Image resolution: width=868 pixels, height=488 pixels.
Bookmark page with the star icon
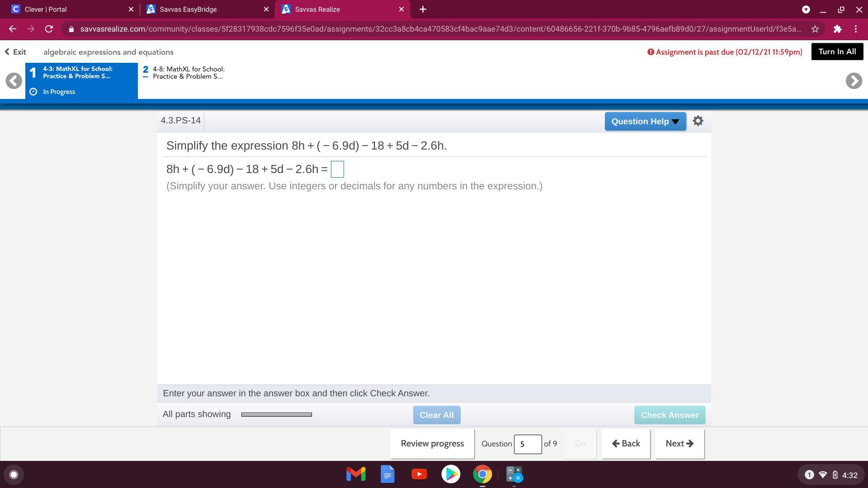click(815, 29)
